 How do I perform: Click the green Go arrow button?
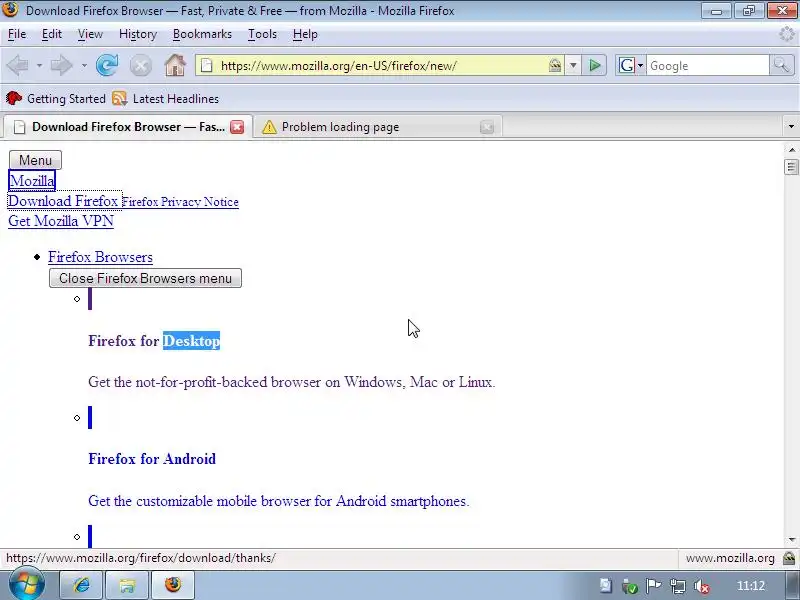coord(594,65)
